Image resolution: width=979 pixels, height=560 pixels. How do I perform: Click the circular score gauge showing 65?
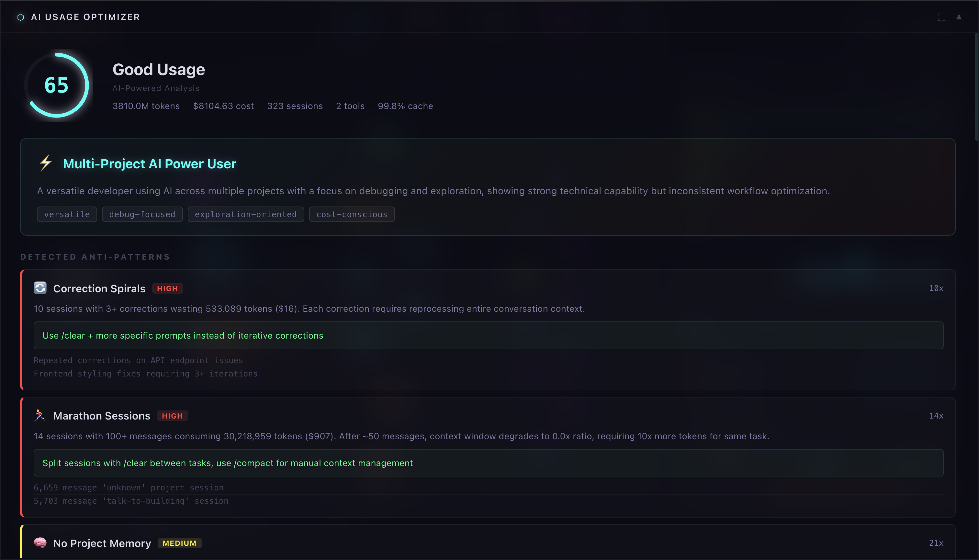tap(57, 85)
